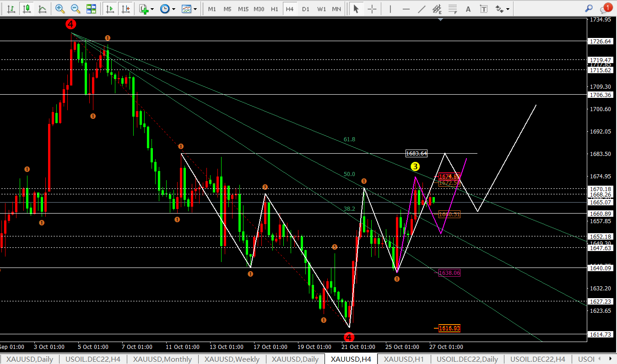Open the XAUUSD,Monthly chart tab
617x364 pixels.
point(162,359)
